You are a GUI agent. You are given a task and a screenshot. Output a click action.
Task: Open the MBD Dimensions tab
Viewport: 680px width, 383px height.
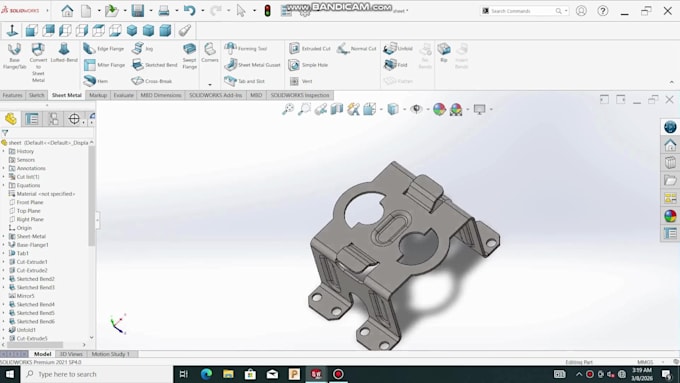pos(160,95)
